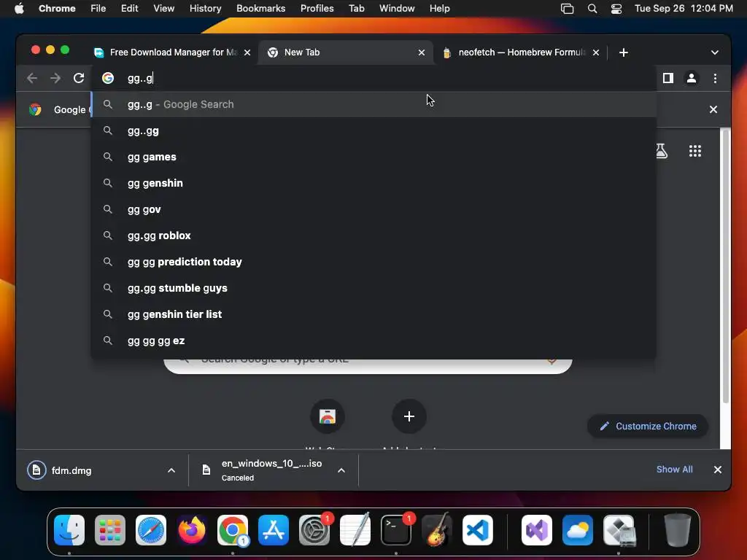
Task: Open the Google apps grid icon
Action: click(x=694, y=151)
